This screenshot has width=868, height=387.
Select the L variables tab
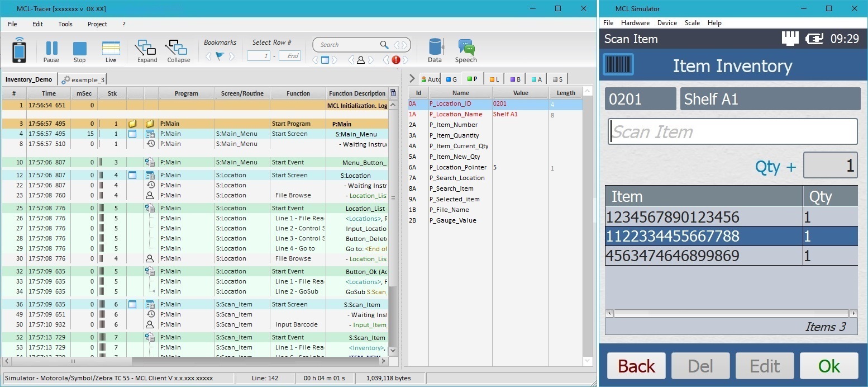point(494,79)
